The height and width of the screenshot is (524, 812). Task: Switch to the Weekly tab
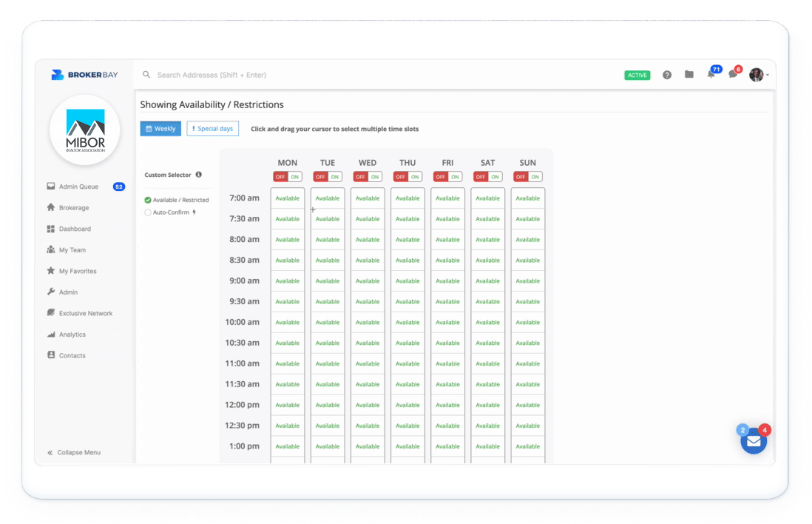(160, 129)
